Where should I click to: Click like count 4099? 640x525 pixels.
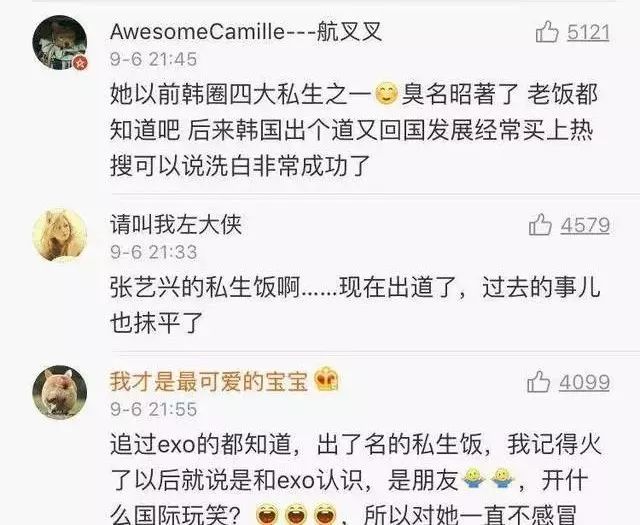pos(584,383)
